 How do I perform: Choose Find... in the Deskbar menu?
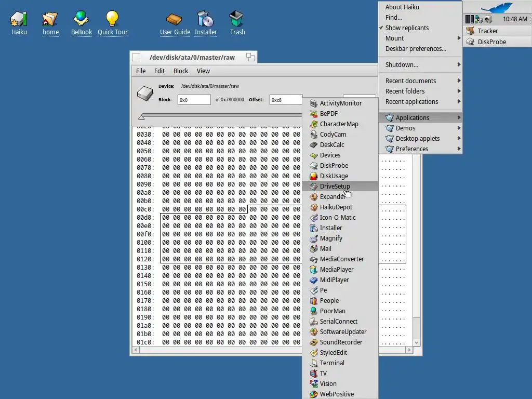click(x=420, y=18)
